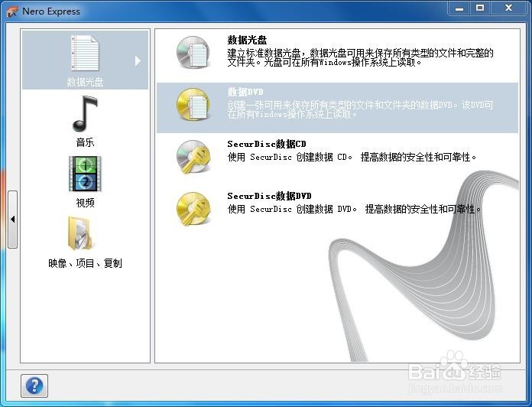Viewport: 532px width, 407px height.
Task: Click the description starting 创建一张可用来保存
Action: click(360, 109)
